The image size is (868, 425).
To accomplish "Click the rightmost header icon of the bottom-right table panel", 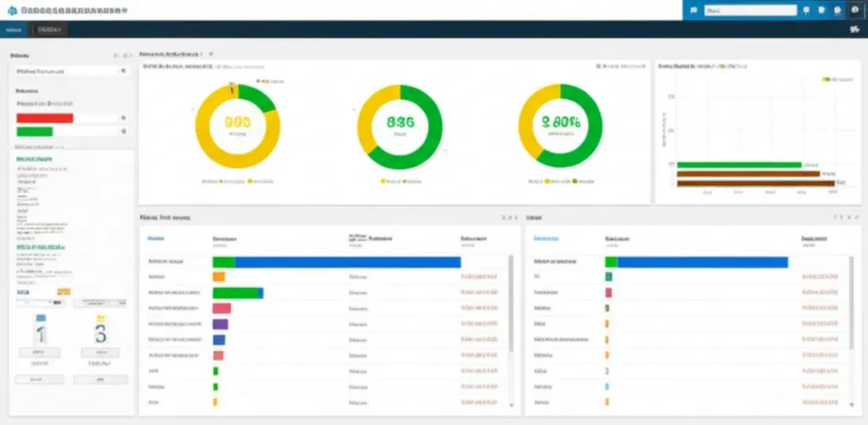I will (x=856, y=218).
